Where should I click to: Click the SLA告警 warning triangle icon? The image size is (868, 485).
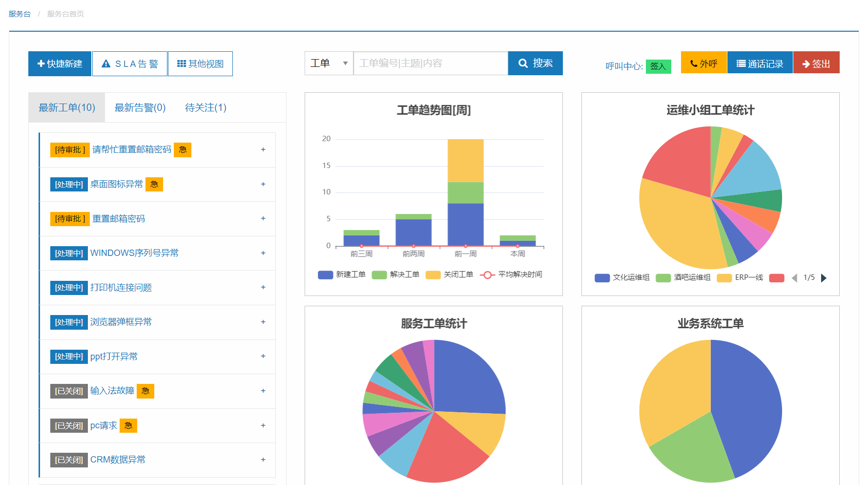(106, 64)
